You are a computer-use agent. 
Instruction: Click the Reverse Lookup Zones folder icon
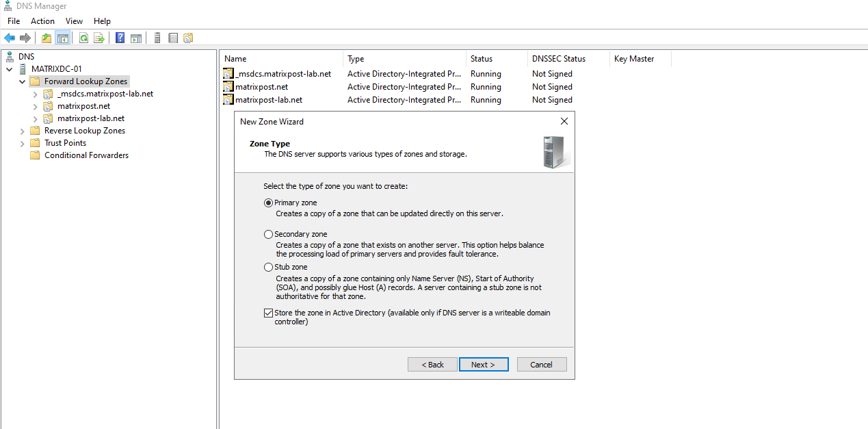[35, 131]
